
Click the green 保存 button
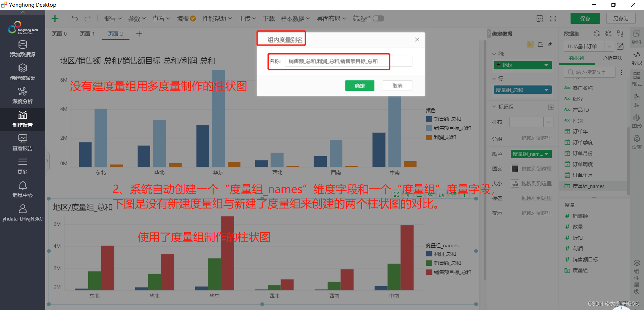pos(585,18)
